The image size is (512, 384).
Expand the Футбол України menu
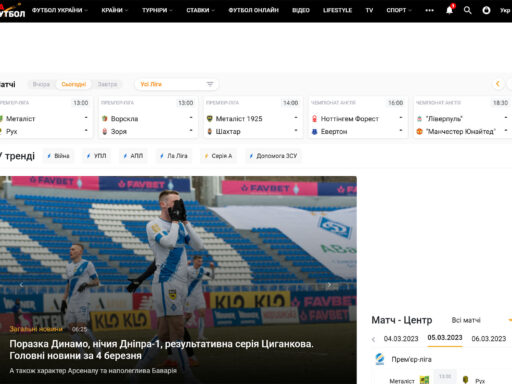click(60, 10)
